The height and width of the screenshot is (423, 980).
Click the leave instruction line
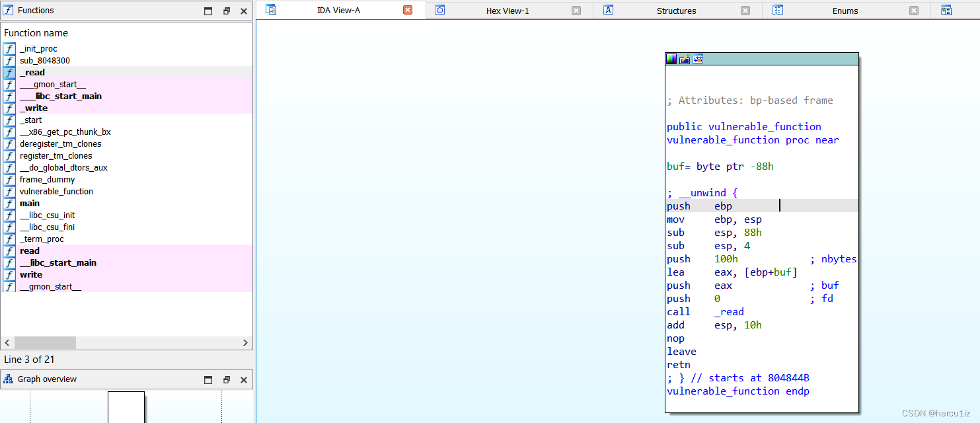click(x=681, y=352)
